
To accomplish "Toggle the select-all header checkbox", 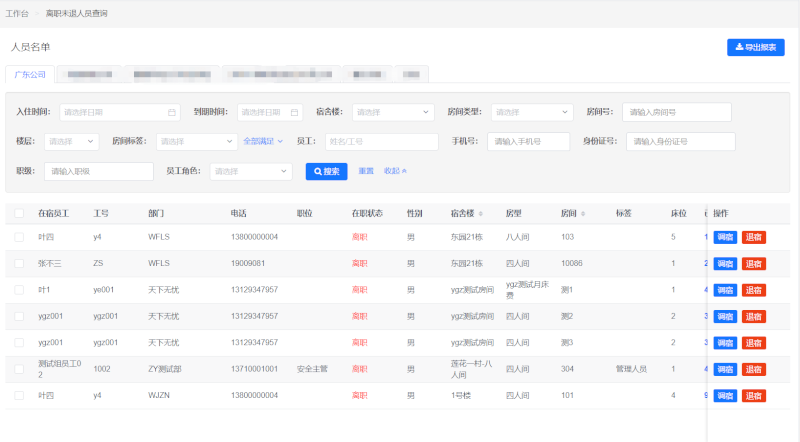I will [x=19, y=213].
